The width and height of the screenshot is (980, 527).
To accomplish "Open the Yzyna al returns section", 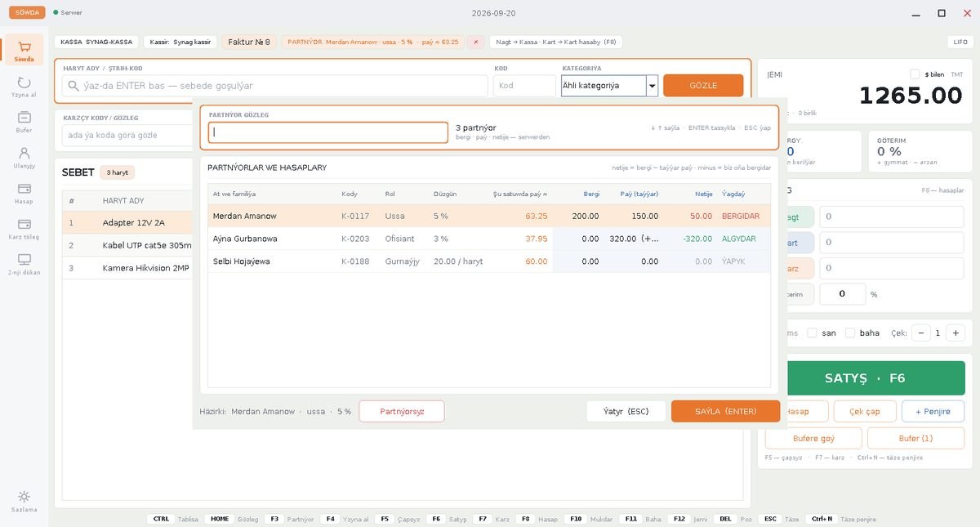I will [x=24, y=86].
